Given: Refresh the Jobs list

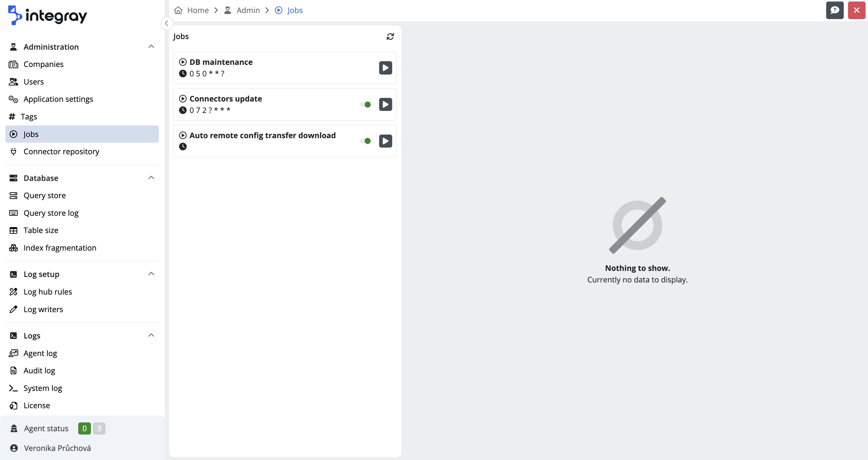Looking at the screenshot, I should point(390,36).
